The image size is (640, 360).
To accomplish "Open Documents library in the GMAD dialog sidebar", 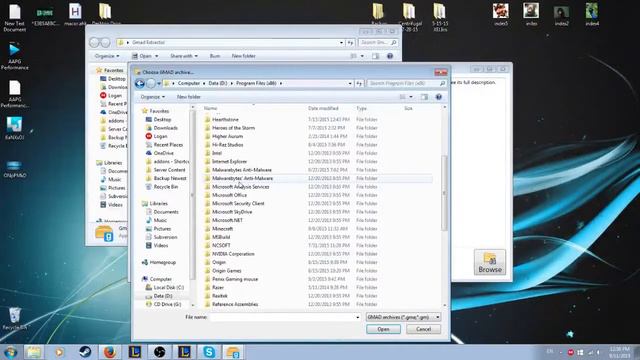I will 166,212.
